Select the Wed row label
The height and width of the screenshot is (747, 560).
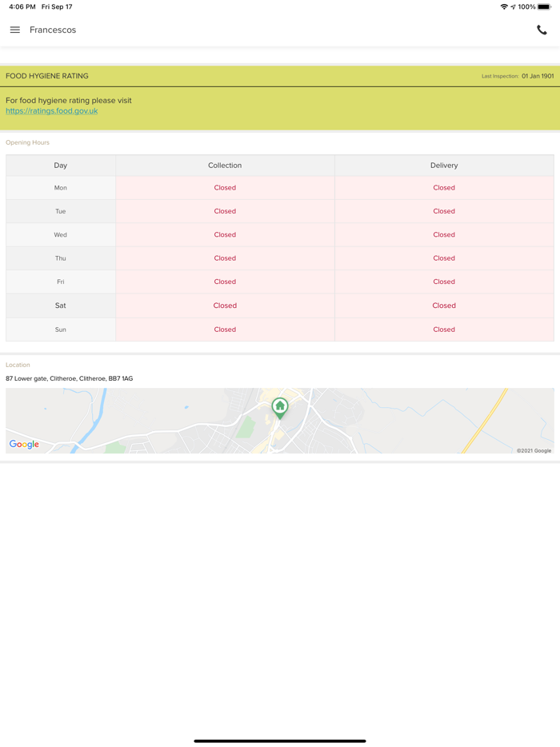[61, 234]
